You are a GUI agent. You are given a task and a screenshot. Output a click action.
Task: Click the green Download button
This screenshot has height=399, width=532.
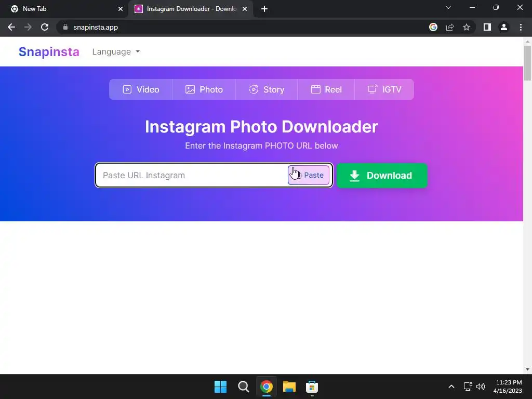(x=382, y=176)
